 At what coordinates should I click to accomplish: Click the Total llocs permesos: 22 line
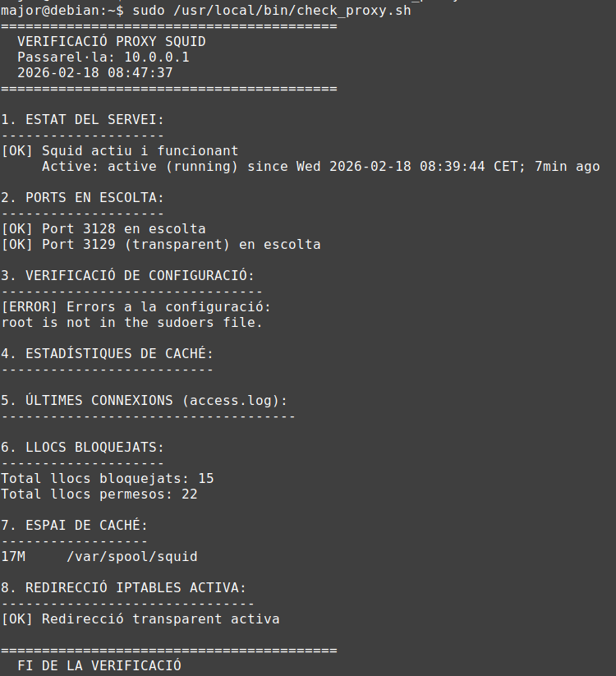pyautogui.click(x=99, y=494)
